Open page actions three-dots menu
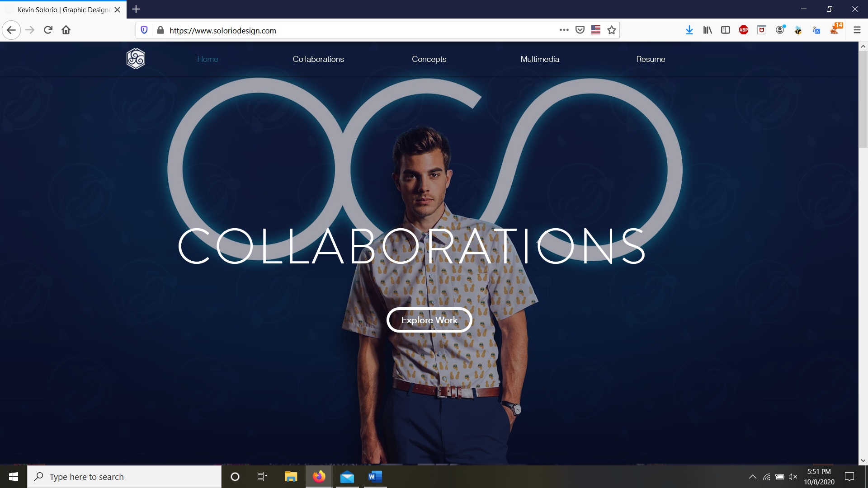The image size is (868, 488). point(564,30)
